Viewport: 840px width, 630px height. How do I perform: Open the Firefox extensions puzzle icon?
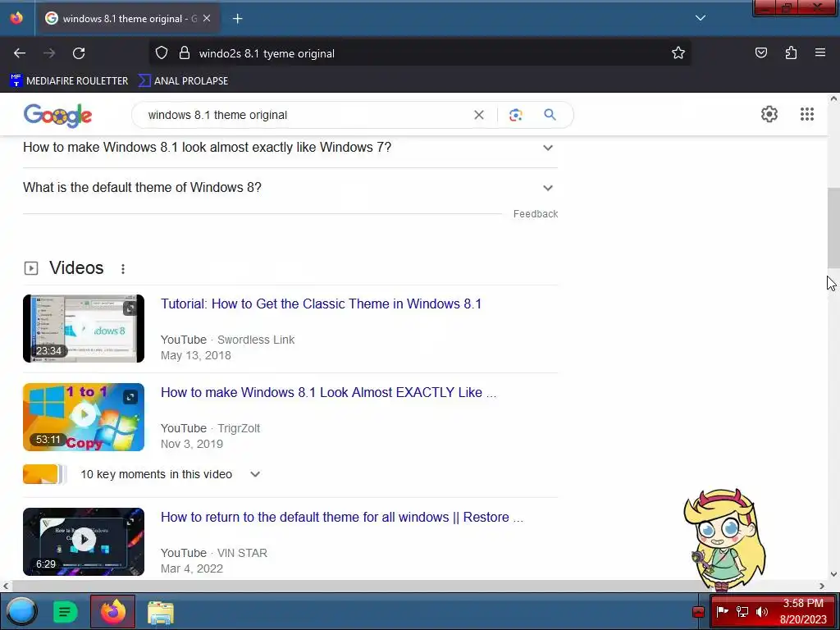[x=791, y=52]
